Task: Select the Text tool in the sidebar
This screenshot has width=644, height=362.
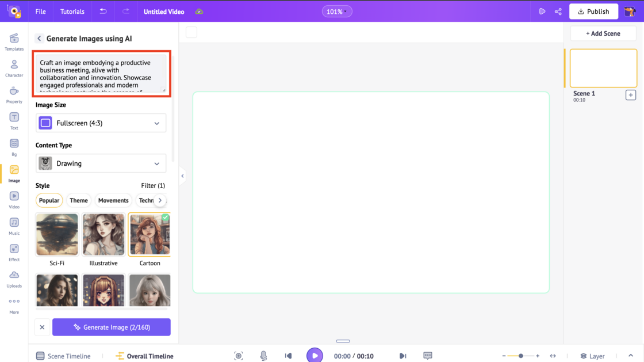Action: [x=14, y=120]
